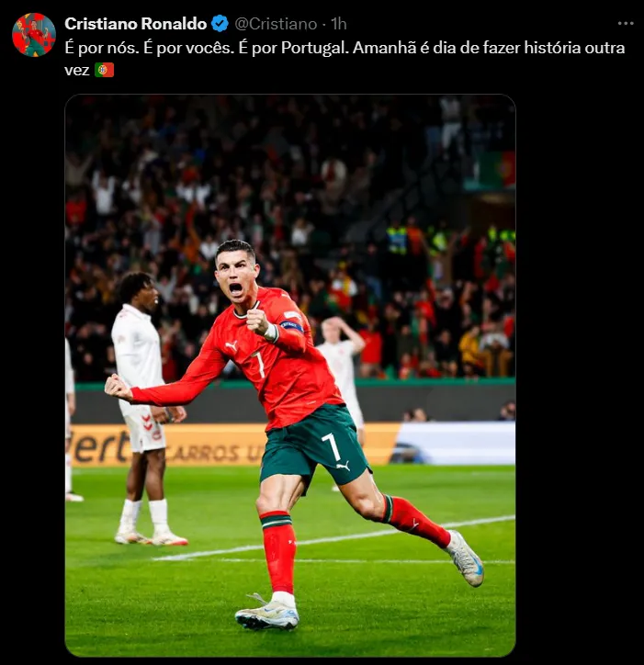
Task: Open the 'Cristiano Ronaldo' display name link
Action: 136,24
